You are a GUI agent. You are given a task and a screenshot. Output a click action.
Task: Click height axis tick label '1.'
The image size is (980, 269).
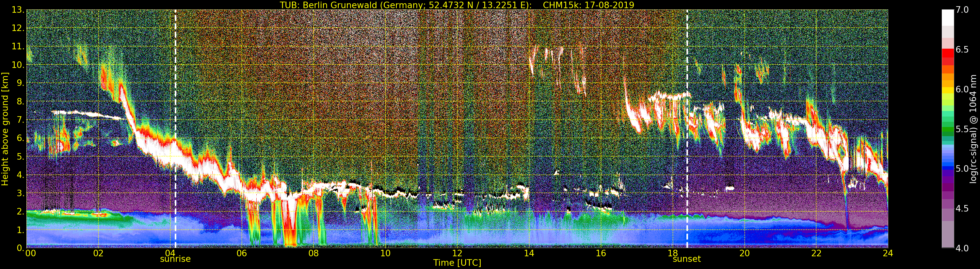click(20, 229)
